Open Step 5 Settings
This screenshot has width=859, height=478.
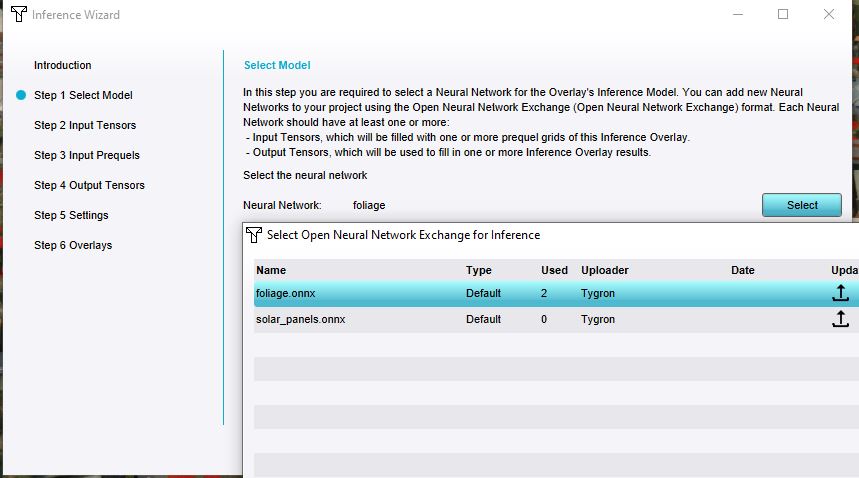[71, 215]
